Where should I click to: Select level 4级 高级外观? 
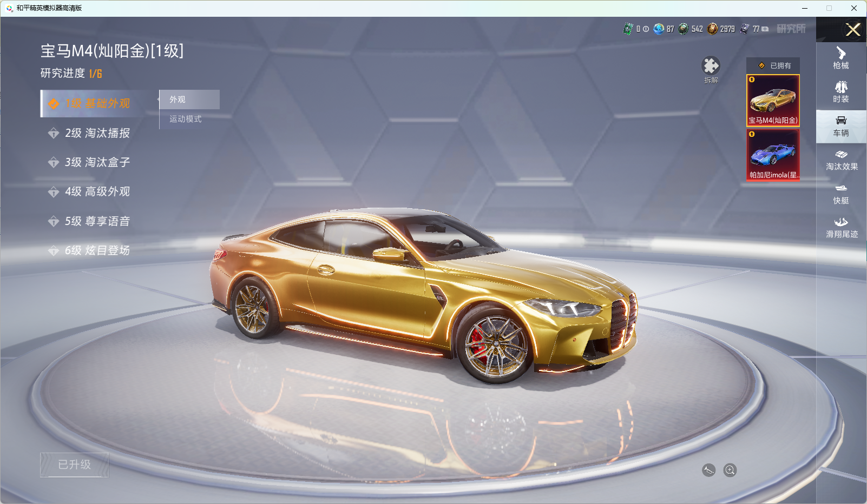pyautogui.click(x=97, y=191)
